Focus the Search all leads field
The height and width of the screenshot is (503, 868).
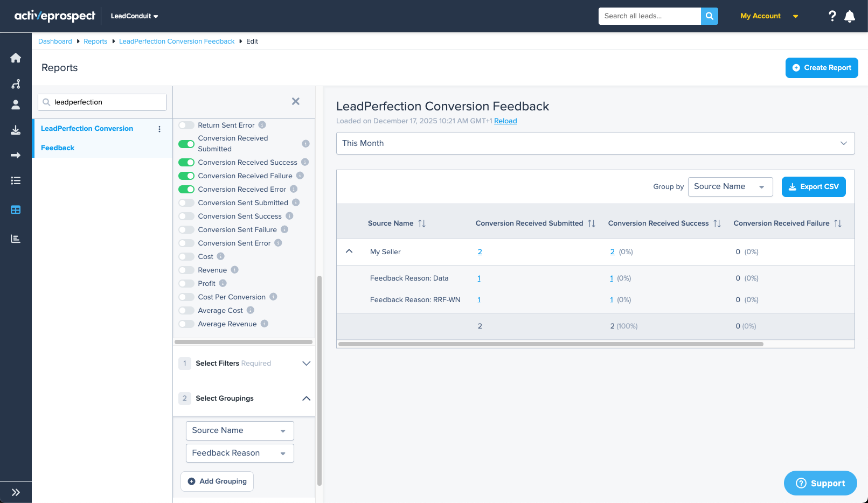click(x=650, y=16)
